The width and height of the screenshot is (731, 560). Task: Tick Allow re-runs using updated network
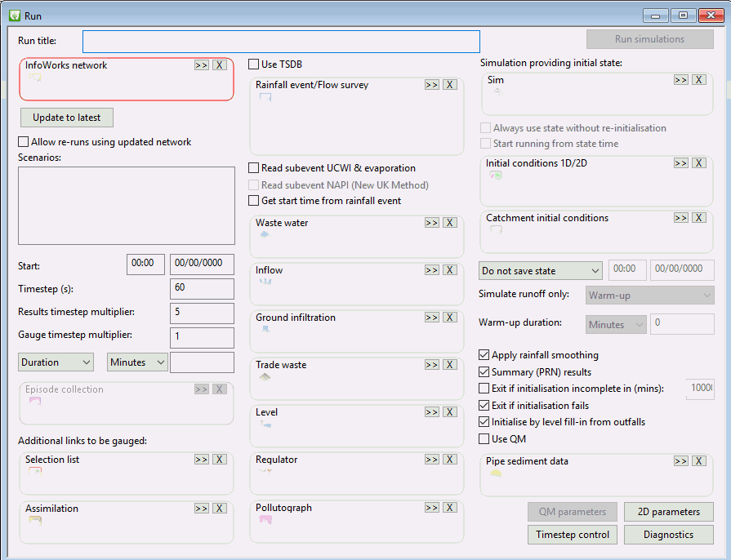click(24, 141)
